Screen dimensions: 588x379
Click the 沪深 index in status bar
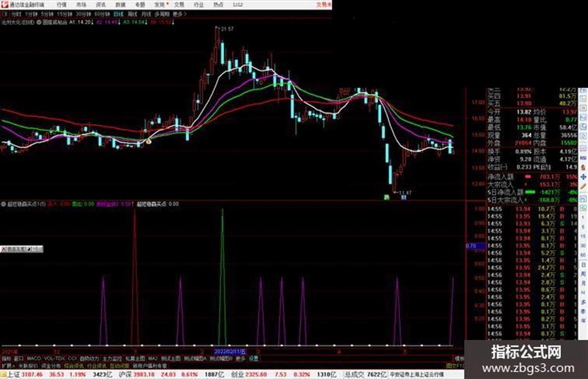[125, 374]
